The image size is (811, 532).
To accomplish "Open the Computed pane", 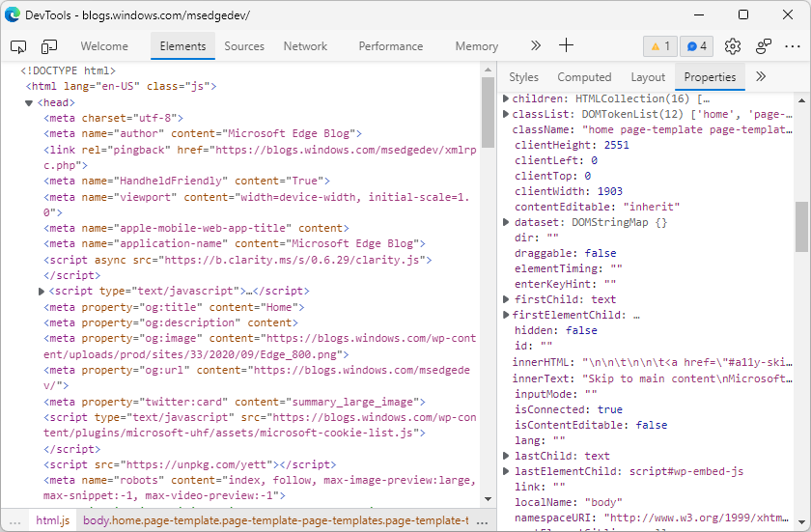I will [584, 77].
